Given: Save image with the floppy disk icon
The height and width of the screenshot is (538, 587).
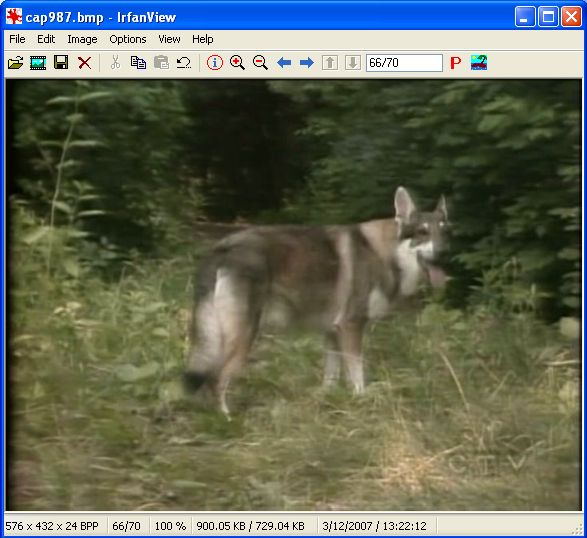Looking at the screenshot, I should coord(61,63).
